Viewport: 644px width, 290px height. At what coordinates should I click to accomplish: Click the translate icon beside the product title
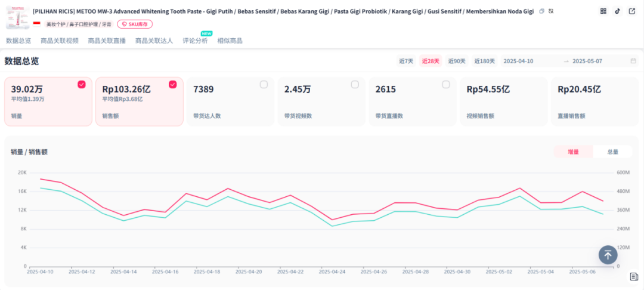tap(551, 11)
